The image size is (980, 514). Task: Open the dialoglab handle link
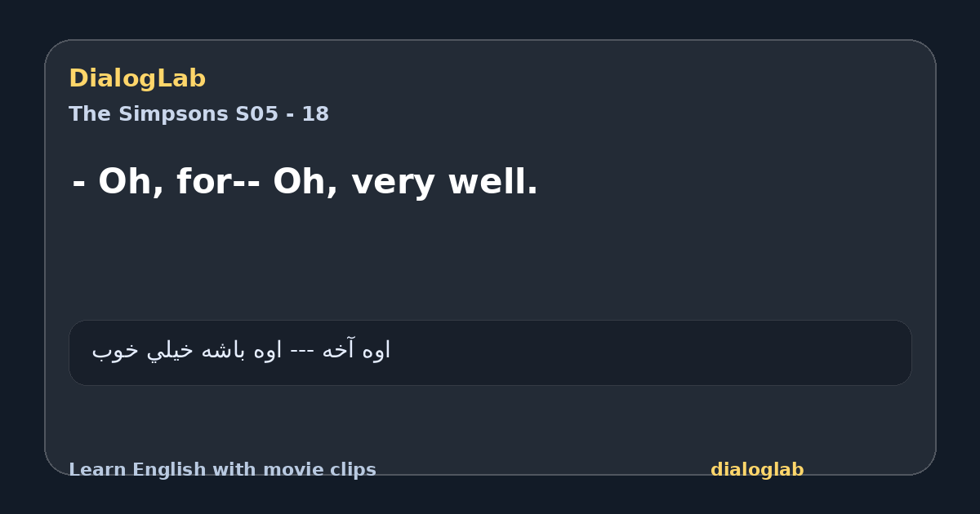click(x=757, y=470)
